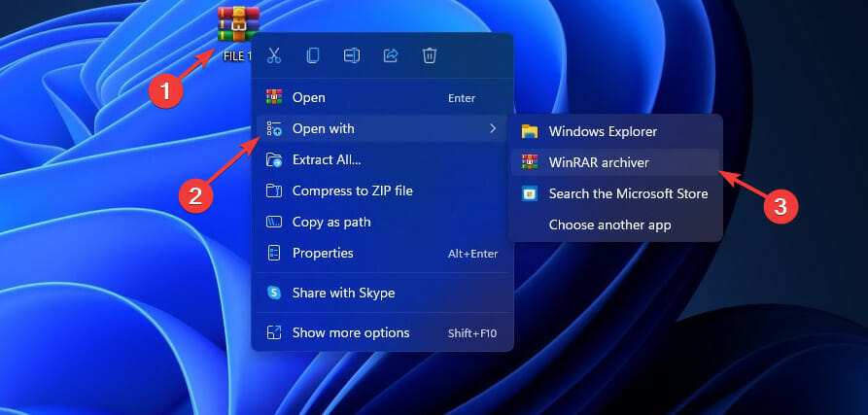Click the Open with list icon
Viewport: 868px width, 415px height.
click(x=274, y=129)
